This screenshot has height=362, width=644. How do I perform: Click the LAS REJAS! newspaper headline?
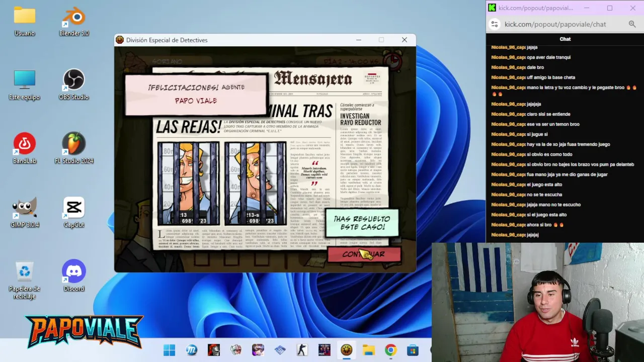(x=188, y=127)
